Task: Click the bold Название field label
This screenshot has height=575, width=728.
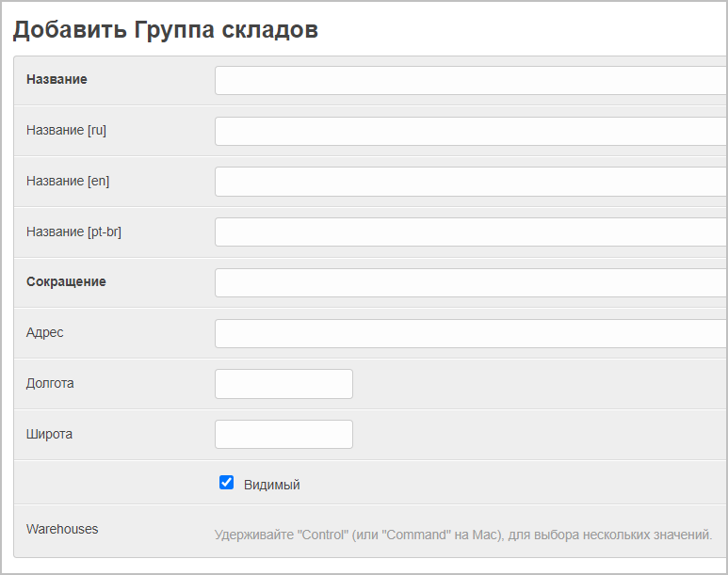Action: point(57,80)
